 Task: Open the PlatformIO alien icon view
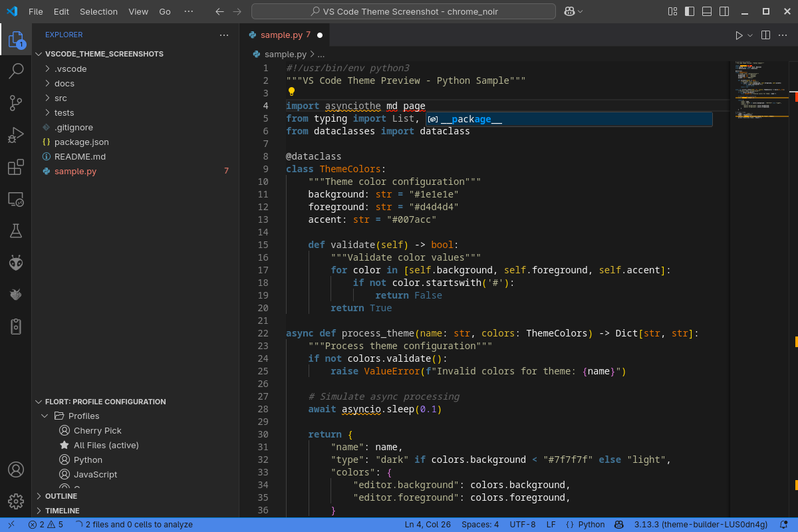pyautogui.click(x=16, y=263)
